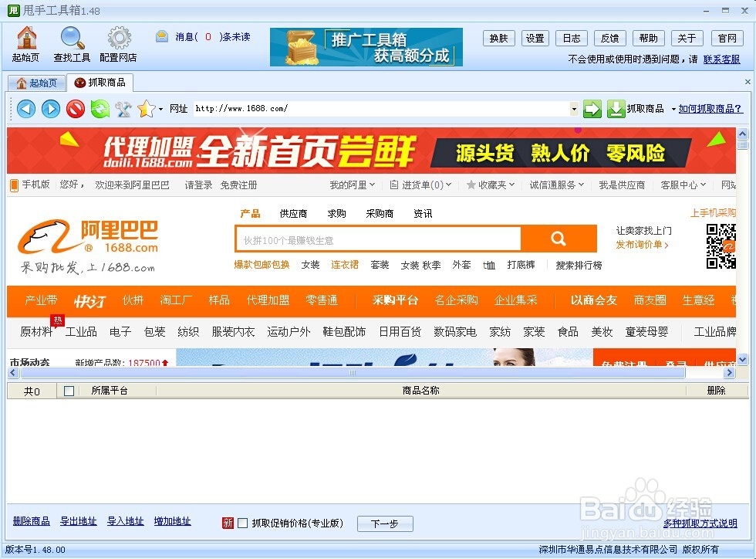Click the 官网 button
This screenshot has width=756, height=559.
click(x=727, y=38)
